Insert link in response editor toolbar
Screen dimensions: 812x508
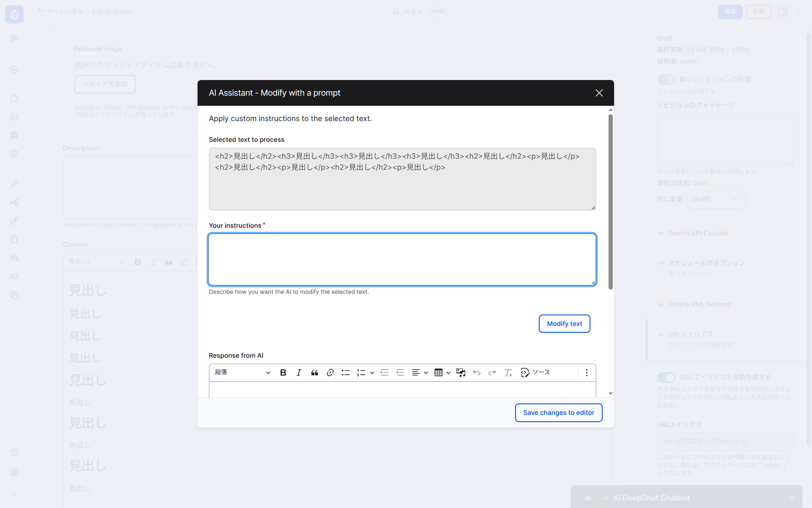[x=330, y=373]
